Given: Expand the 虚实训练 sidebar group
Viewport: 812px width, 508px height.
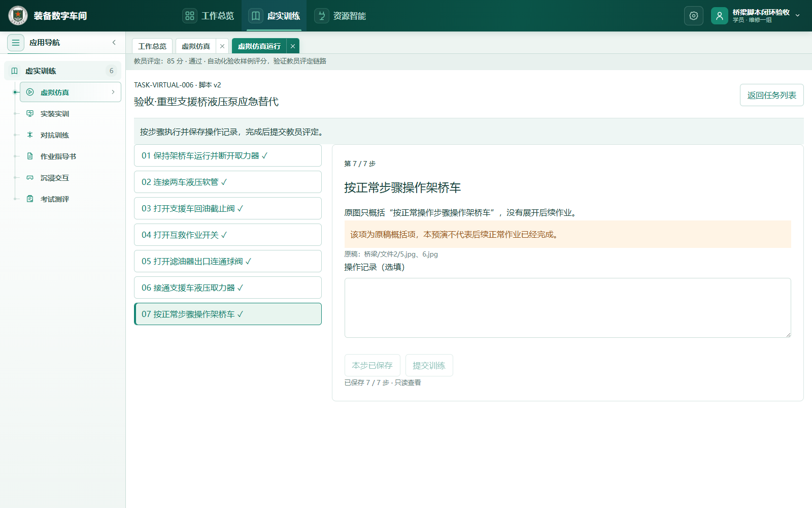Looking at the screenshot, I should coord(62,71).
